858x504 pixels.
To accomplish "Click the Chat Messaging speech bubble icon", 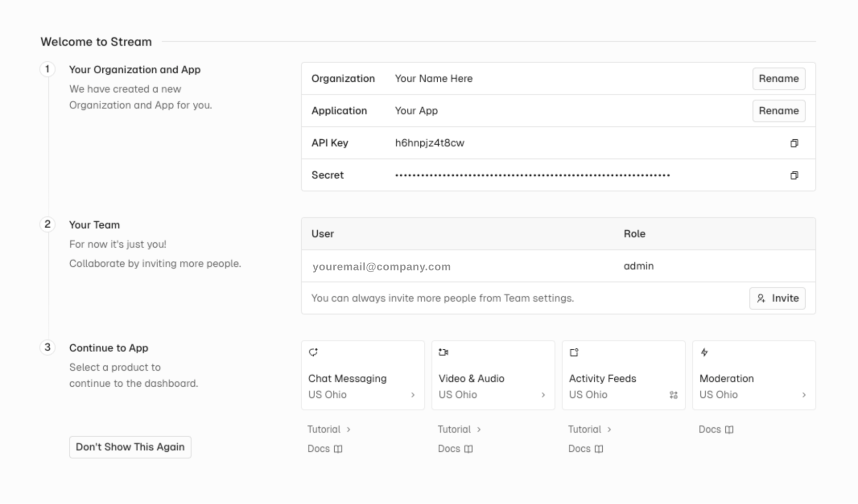I will pyautogui.click(x=313, y=352).
